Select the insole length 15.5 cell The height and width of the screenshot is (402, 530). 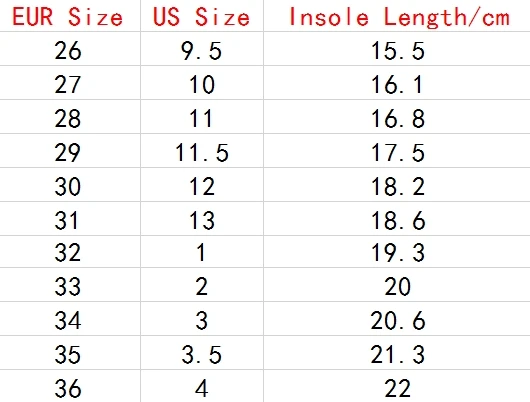[397, 49]
